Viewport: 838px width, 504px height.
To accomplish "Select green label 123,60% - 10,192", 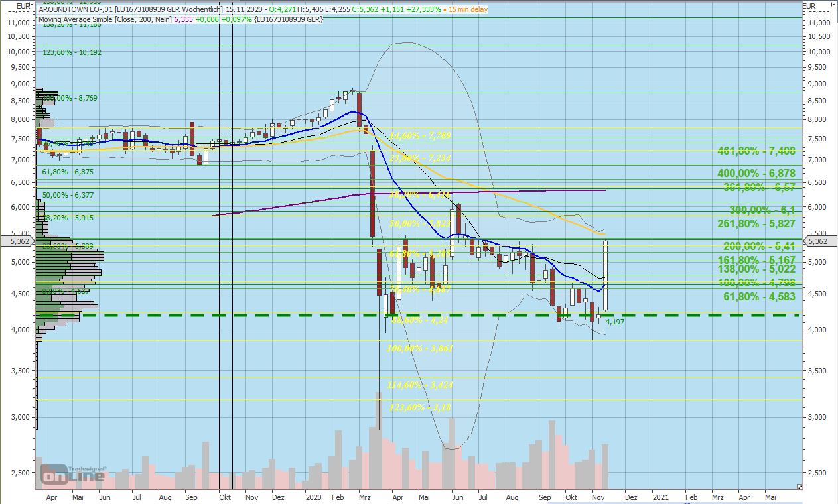I will click(x=72, y=52).
